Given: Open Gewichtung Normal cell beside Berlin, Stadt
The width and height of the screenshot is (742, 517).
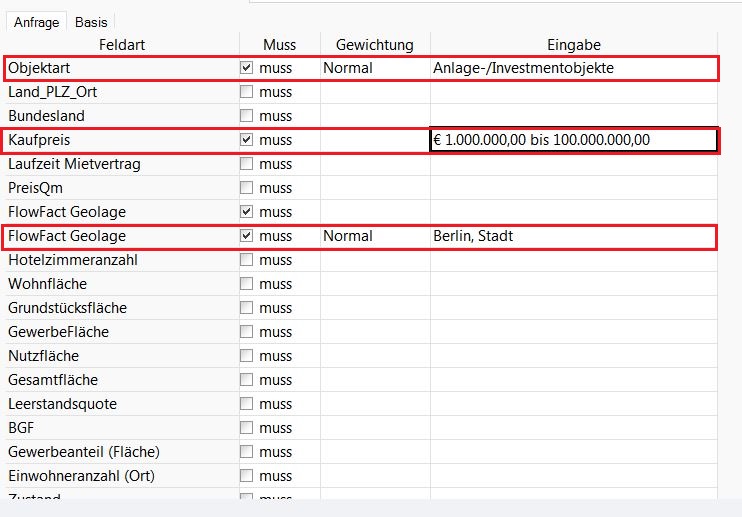Looking at the screenshot, I should pyautogui.click(x=374, y=236).
